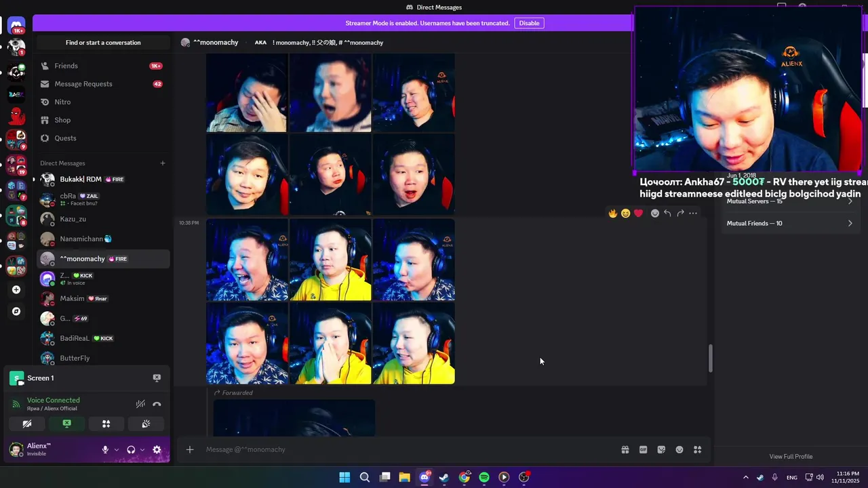Disconnect from voice call
Screen dimensions: 868x488
coord(157,404)
